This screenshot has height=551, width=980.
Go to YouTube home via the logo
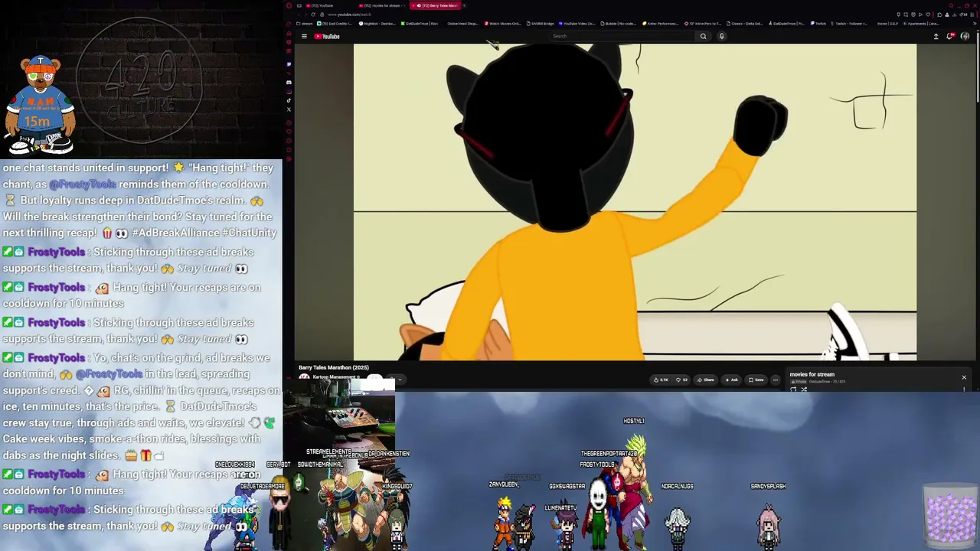[327, 36]
